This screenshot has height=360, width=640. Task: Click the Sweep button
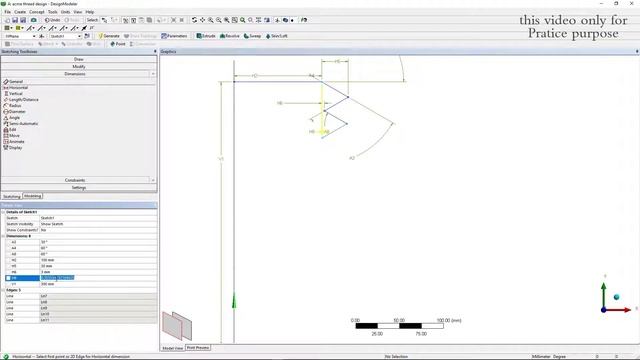tap(253, 36)
